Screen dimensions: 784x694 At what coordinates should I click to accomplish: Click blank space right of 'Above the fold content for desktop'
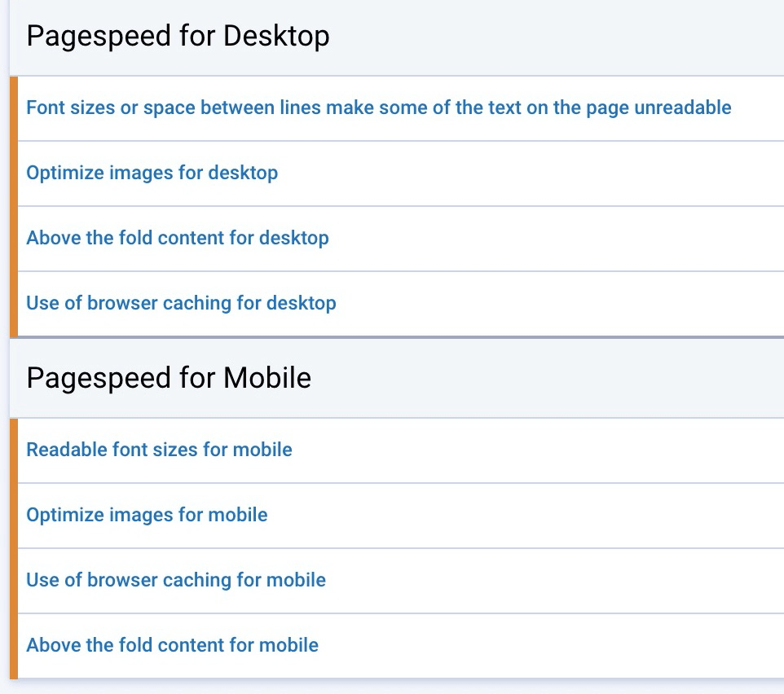tap(555, 239)
